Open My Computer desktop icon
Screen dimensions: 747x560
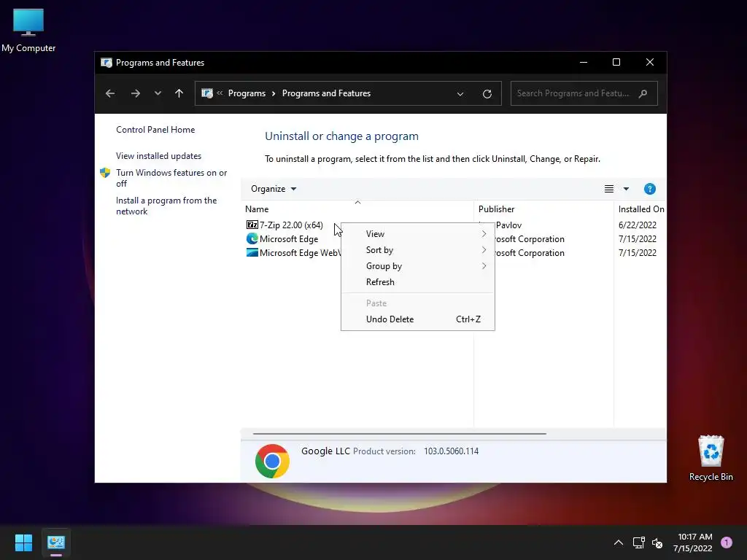pyautogui.click(x=28, y=31)
